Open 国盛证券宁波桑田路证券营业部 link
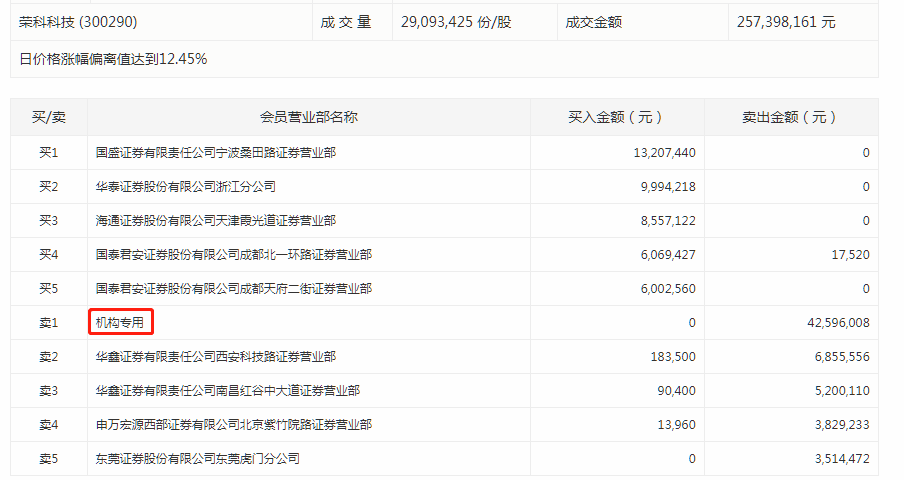Viewport: 904px width, 480px height. (215, 153)
